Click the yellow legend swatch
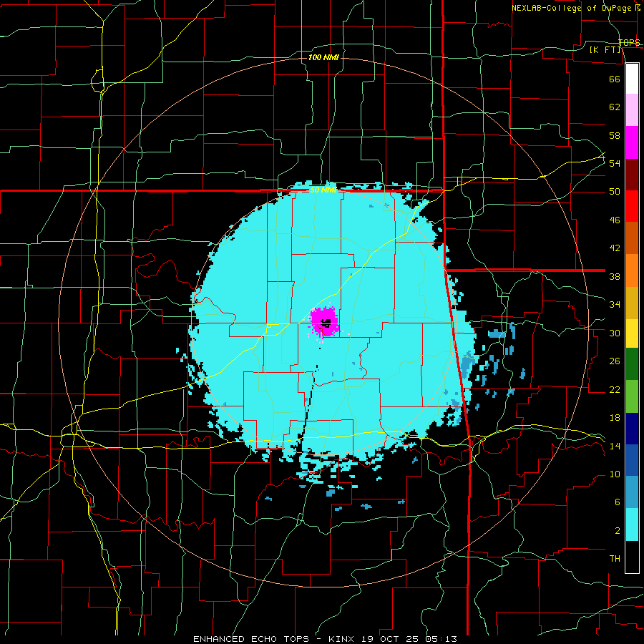Image resolution: width=644 pixels, height=644 pixels. (632, 333)
